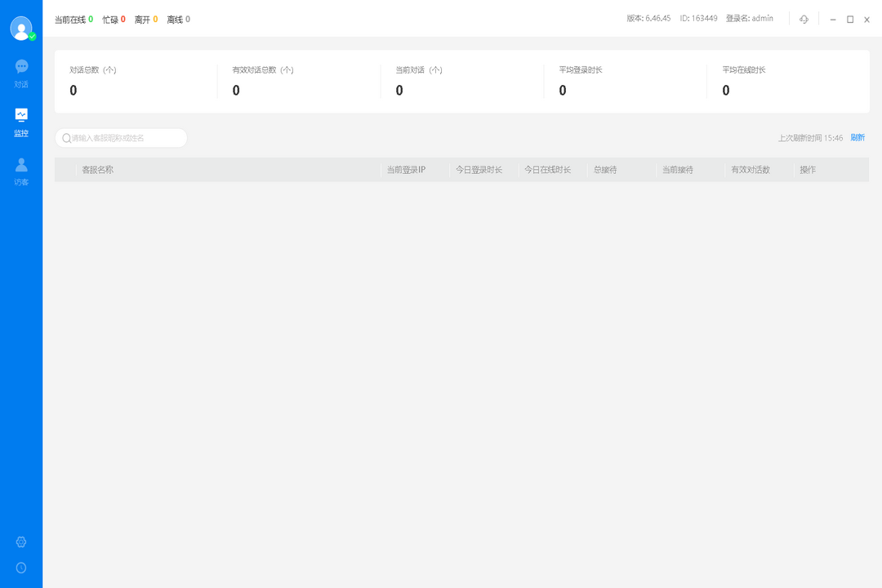This screenshot has width=882, height=588.
Task: Click the 版本 6.46.45 version text
Action: 648,19
